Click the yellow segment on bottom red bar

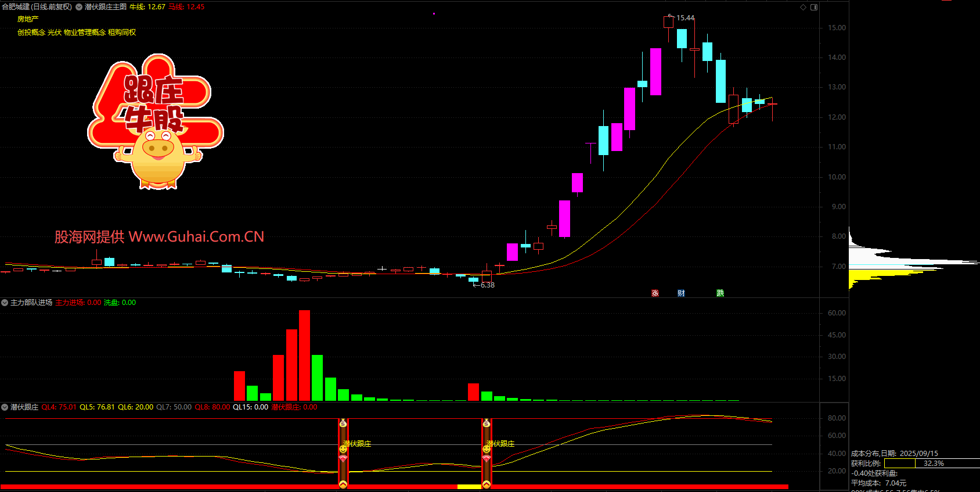[x=469, y=487]
